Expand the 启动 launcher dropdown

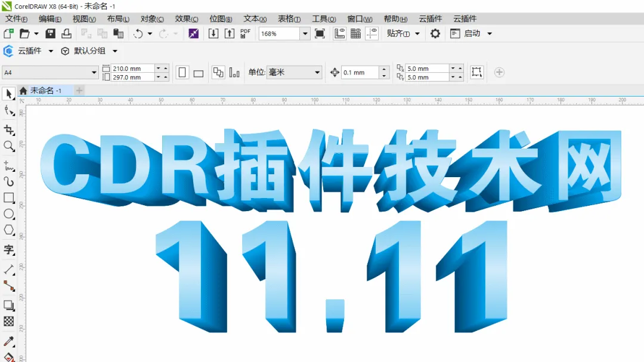point(490,33)
